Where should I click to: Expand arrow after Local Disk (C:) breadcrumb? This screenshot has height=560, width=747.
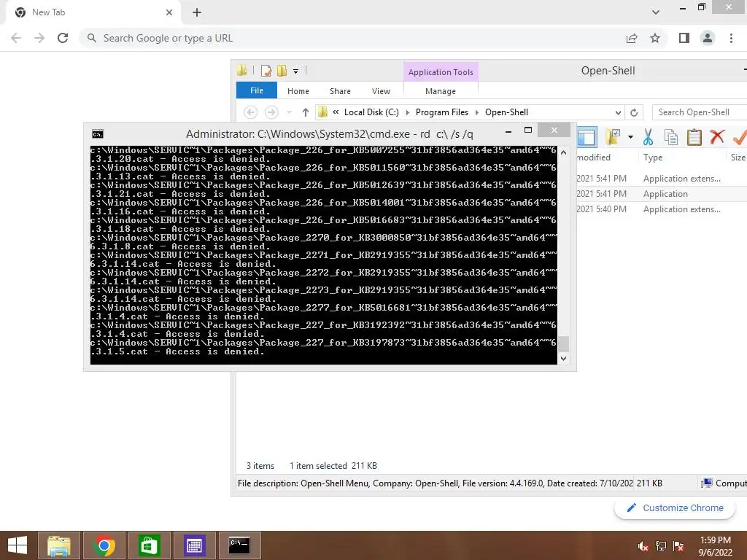click(407, 112)
